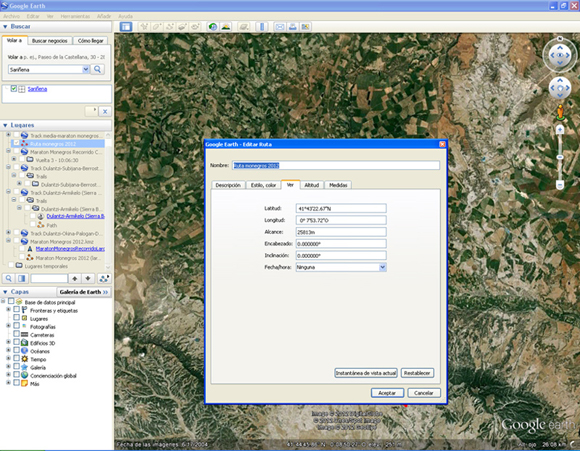
Task: Click the play tour icon in Places
Action: 104,278
